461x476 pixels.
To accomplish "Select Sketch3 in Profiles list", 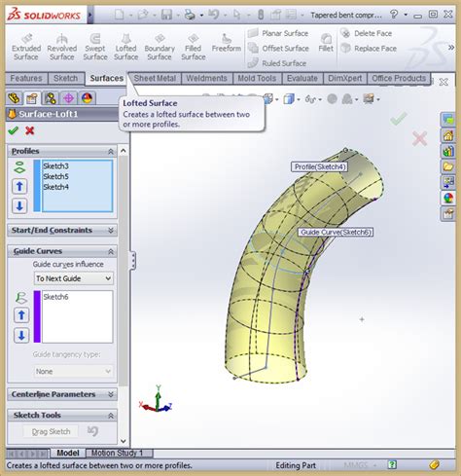I will coord(55,165).
